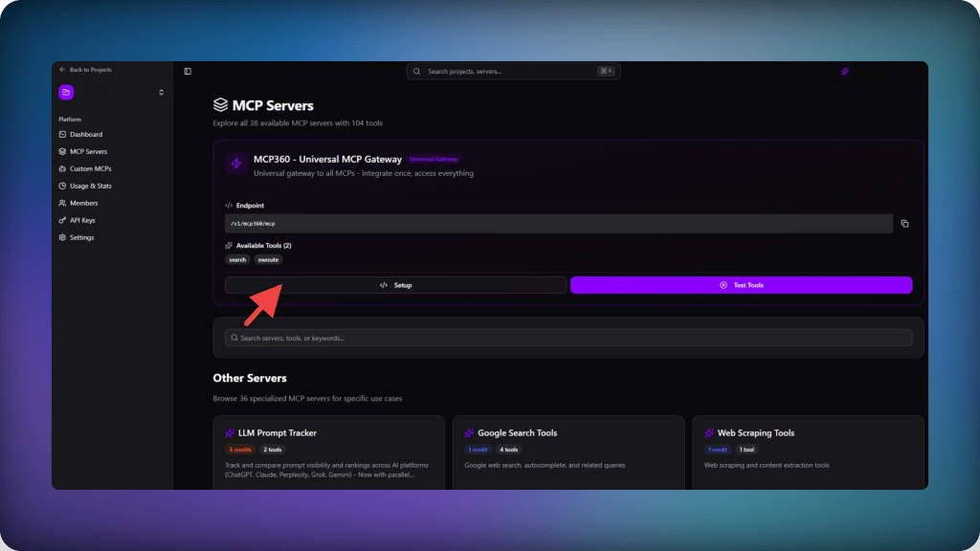This screenshot has height=551, width=980.
Task: Expand the project switcher chevrons
Action: click(x=161, y=93)
